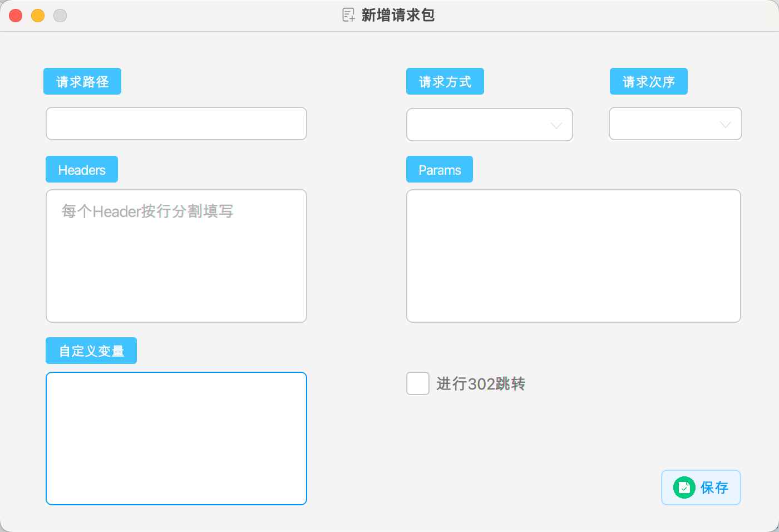Click the 进行302跳转 text label

point(482,384)
